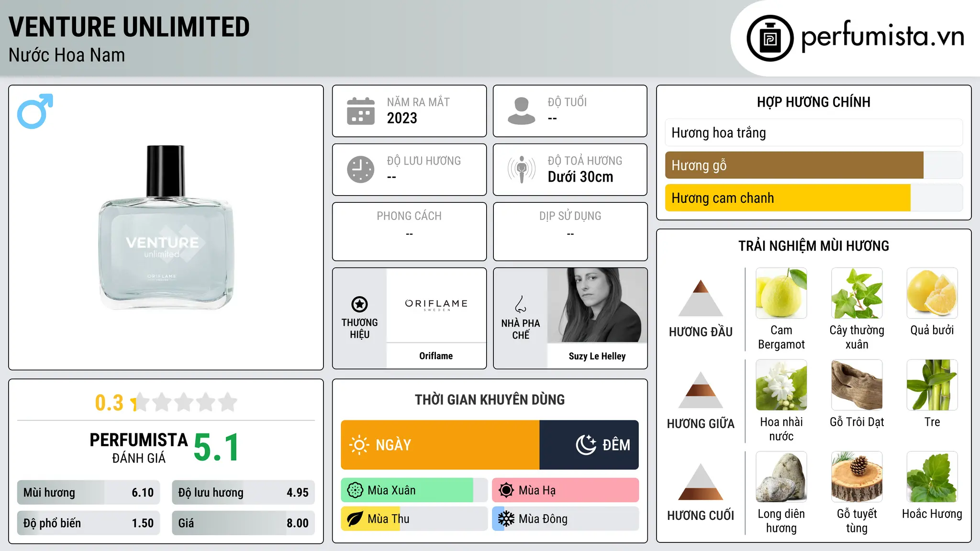The image size is (980, 551).
Task: Select the Hương gỗ accord bar
Action: [813, 165]
